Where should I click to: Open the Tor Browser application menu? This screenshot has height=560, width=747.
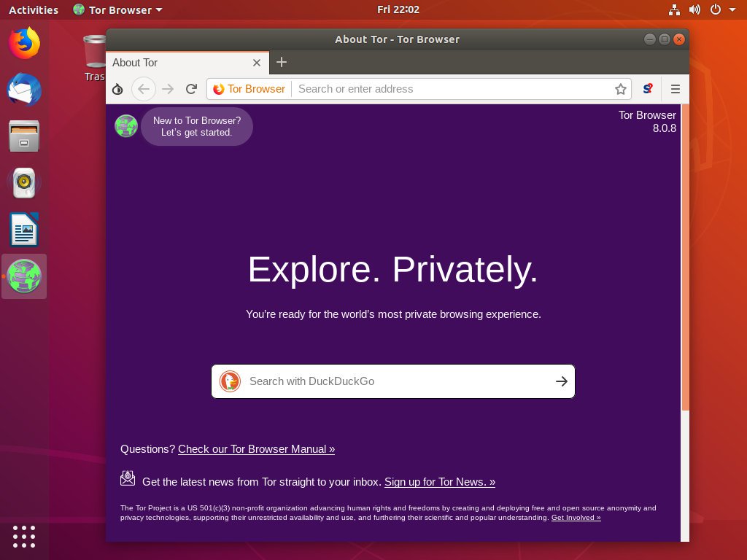[x=117, y=9]
